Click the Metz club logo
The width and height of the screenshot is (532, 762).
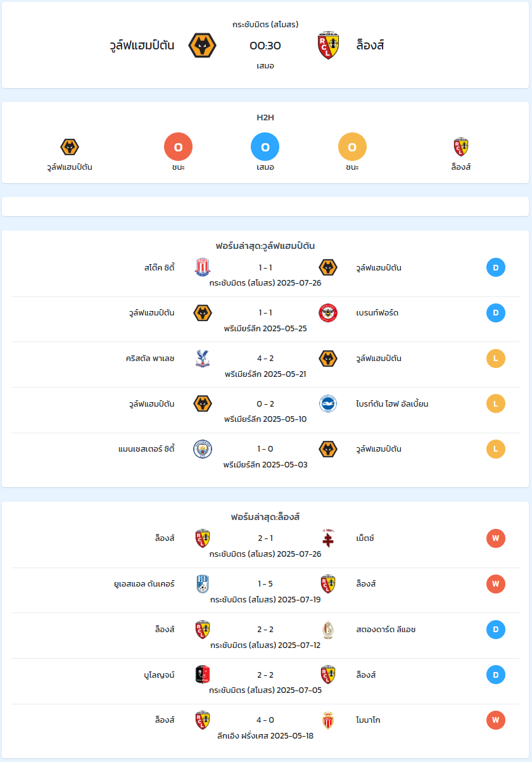coord(328,538)
